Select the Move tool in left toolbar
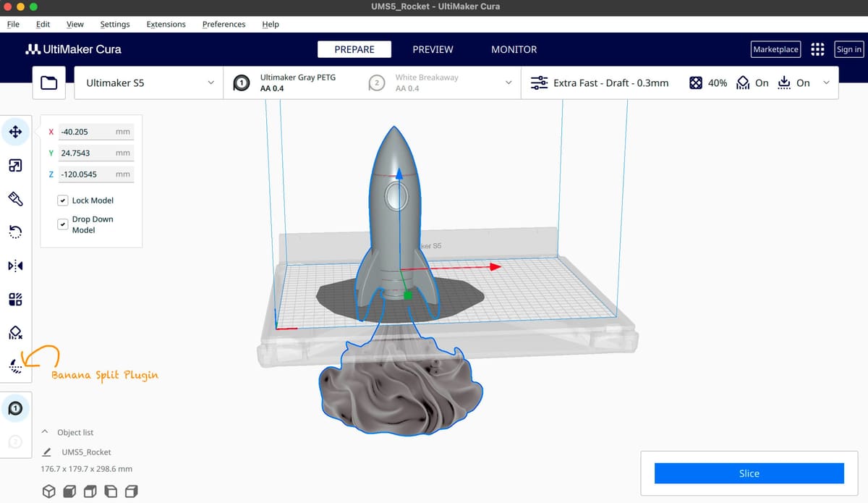This screenshot has height=503, width=868. 15,132
